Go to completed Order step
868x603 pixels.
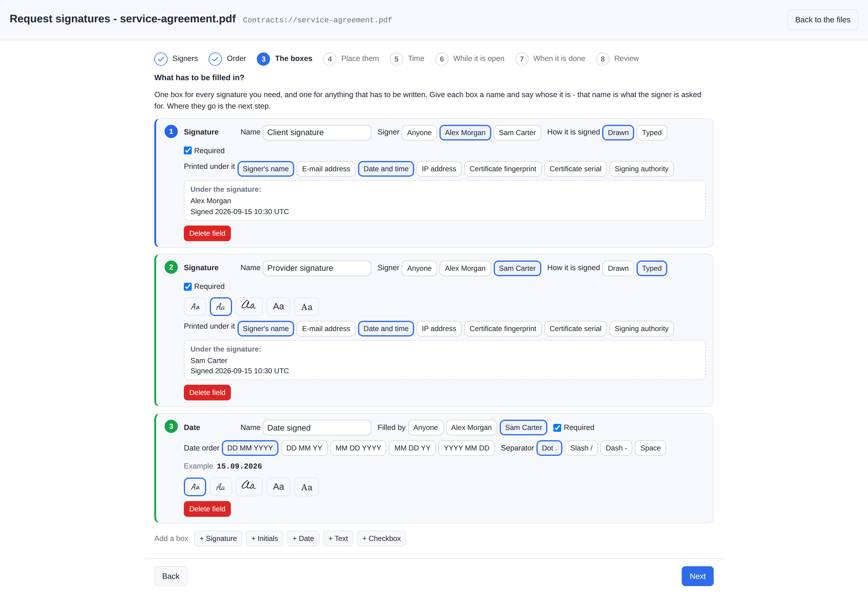click(227, 58)
